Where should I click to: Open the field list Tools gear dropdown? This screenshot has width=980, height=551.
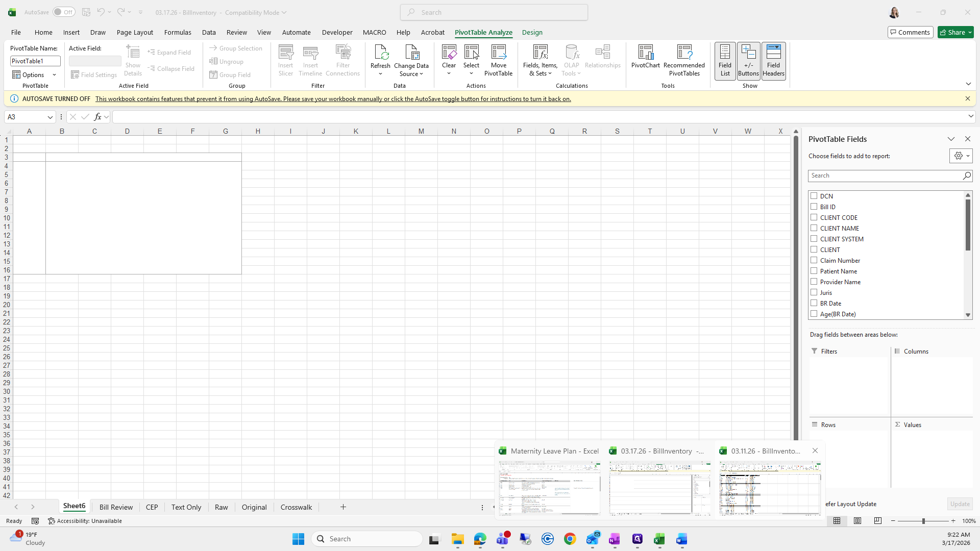click(x=961, y=156)
